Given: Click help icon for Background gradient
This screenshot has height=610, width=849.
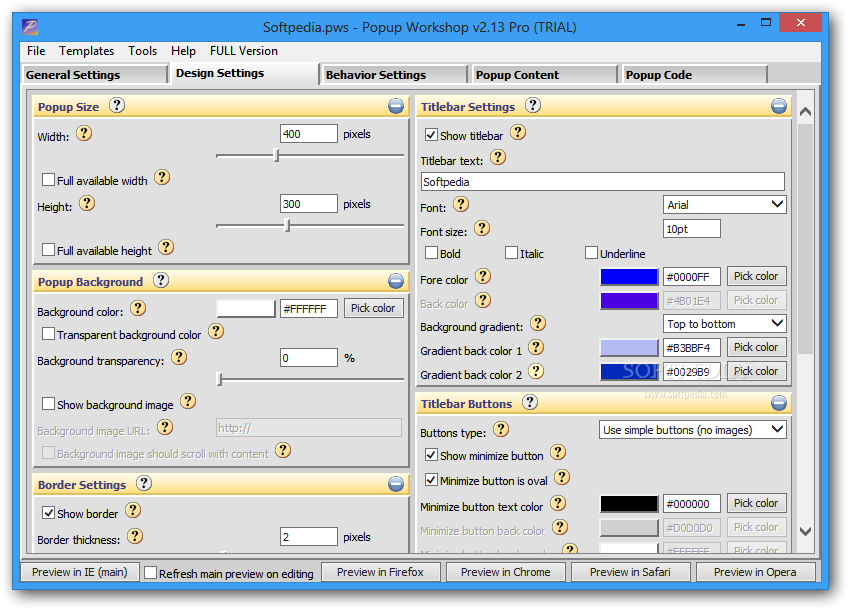Looking at the screenshot, I should pyautogui.click(x=538, y=324).
